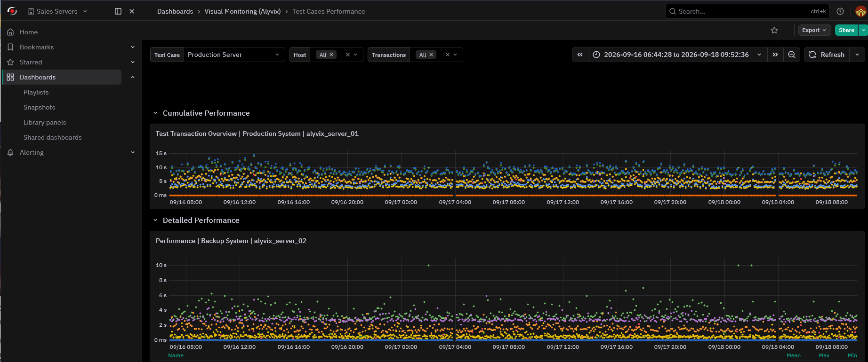Image resolution: width=868 pixels, height=362 pixels.
Task: Open the Help question mark icon
Action: 840,11
